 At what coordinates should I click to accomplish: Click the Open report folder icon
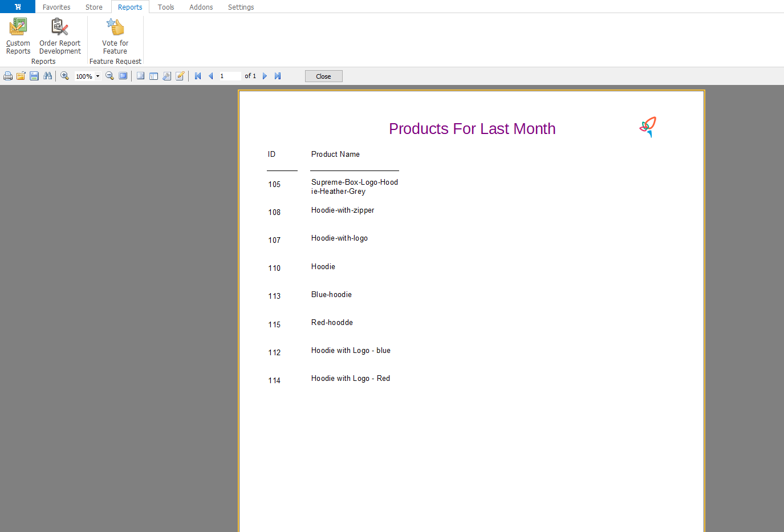click(21, 76)
